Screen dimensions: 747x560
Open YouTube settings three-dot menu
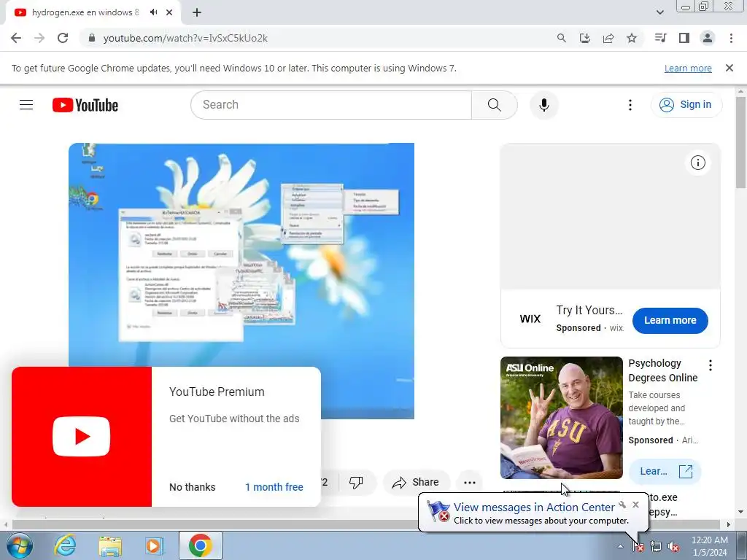tap(630, 105)
